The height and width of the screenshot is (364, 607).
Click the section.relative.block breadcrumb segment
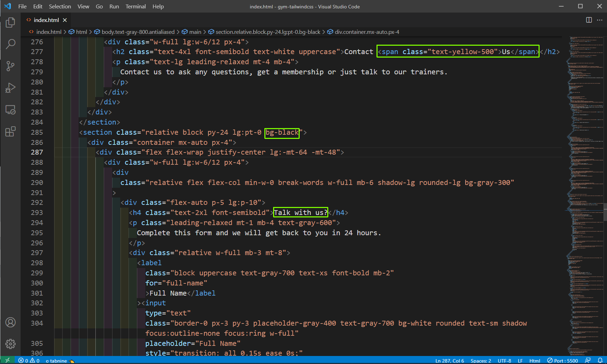click(264, 32)
